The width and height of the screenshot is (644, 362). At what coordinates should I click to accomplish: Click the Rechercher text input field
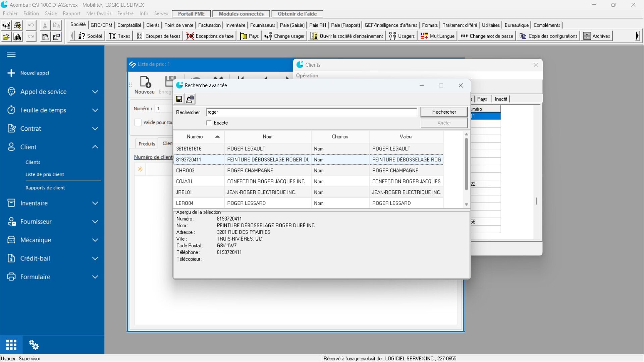click(x=311, y=112)
